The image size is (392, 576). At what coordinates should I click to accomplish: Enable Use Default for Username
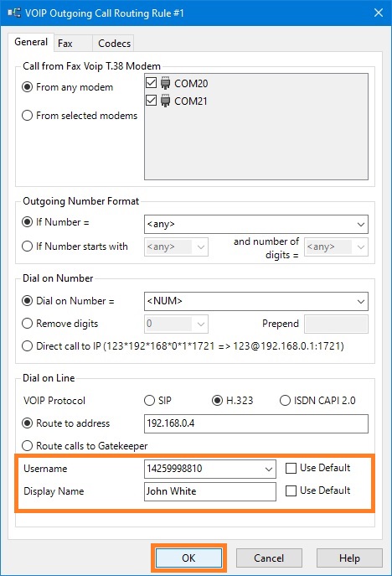pos(291,469)
